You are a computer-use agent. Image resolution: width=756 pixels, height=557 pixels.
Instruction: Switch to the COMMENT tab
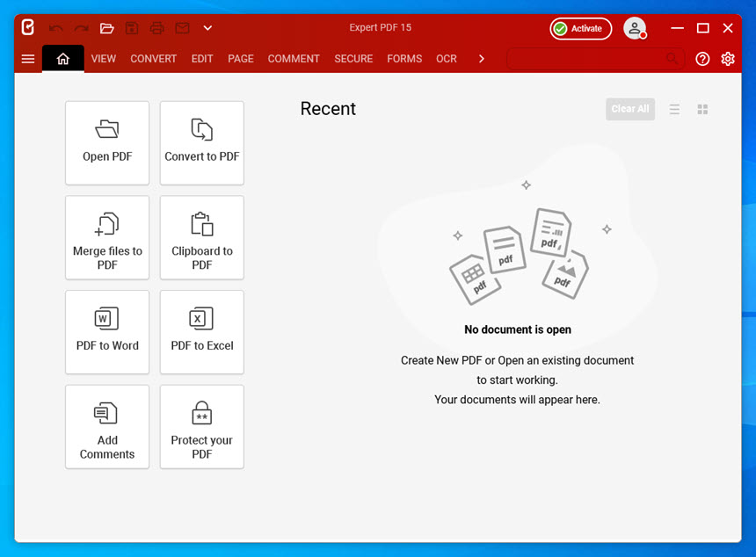point(294,59)
